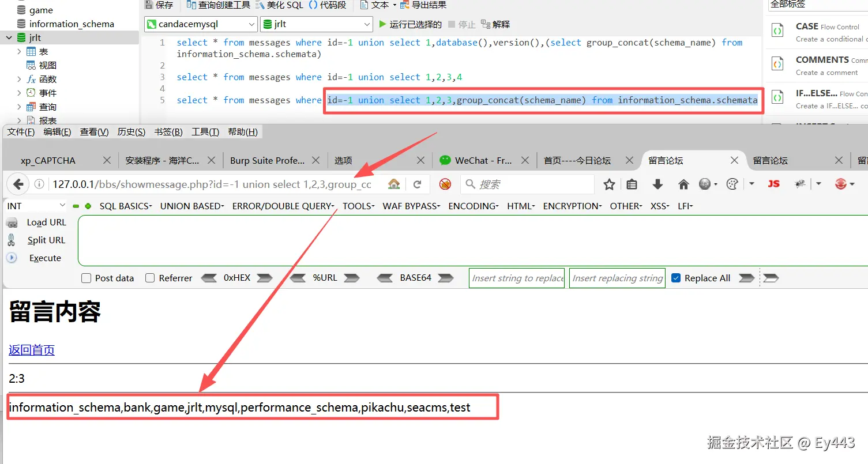This screenshot has height=464, width=868.
Task: Select the 表 table icon in tree
Action: click(31, 51)
